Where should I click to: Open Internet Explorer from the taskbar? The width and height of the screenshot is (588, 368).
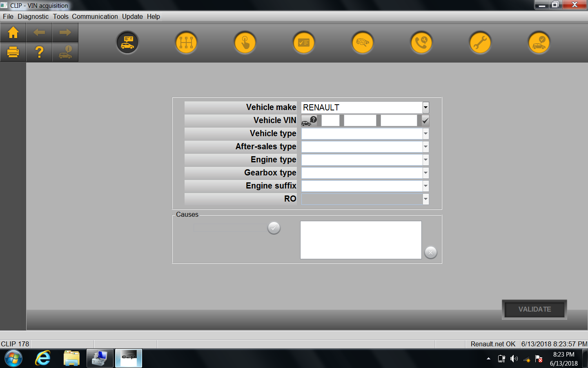(42, 359)
